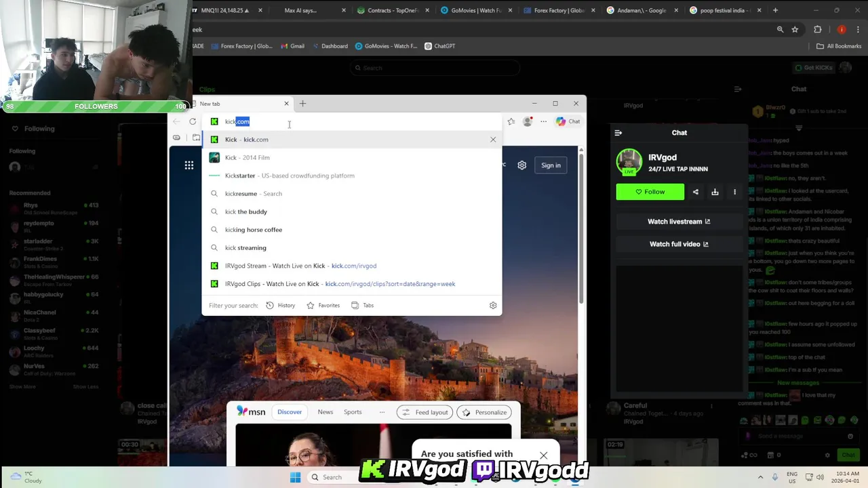This screenshot has height=488, width=868.
Task: Click Chrome zoom magnifier icon
Action: [x=780, y=29]
